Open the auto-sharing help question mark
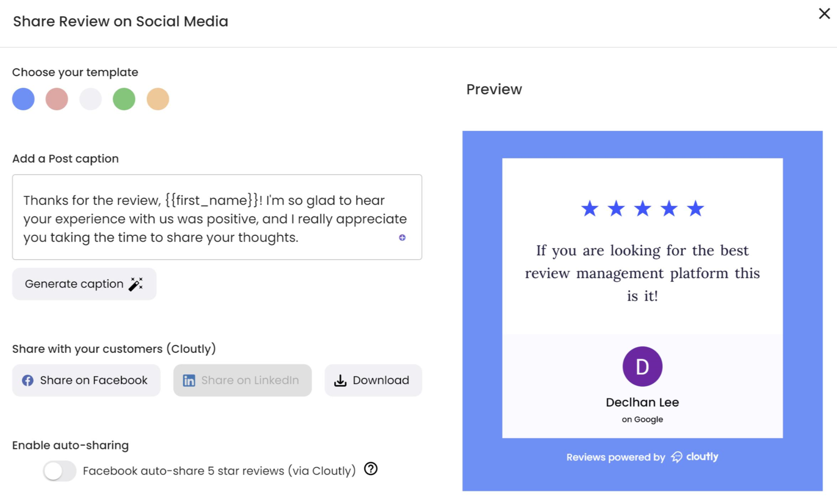 [x=371, y=469]
